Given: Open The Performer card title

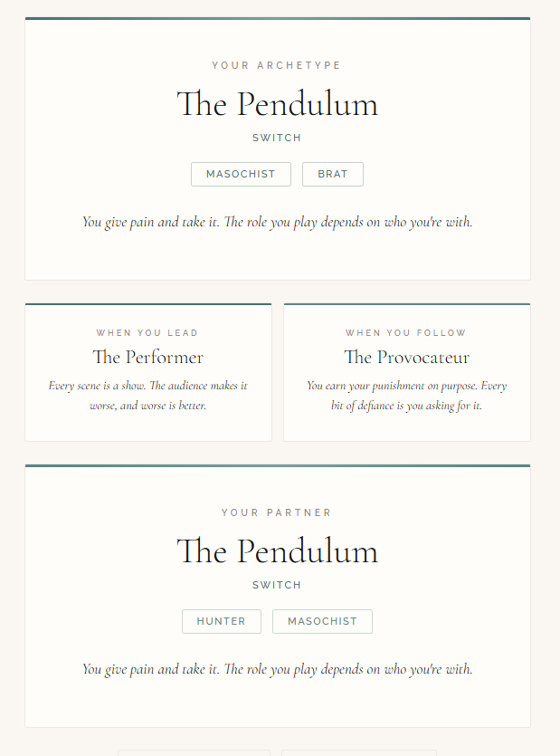Looking at the screenshot, I should 148,357.
